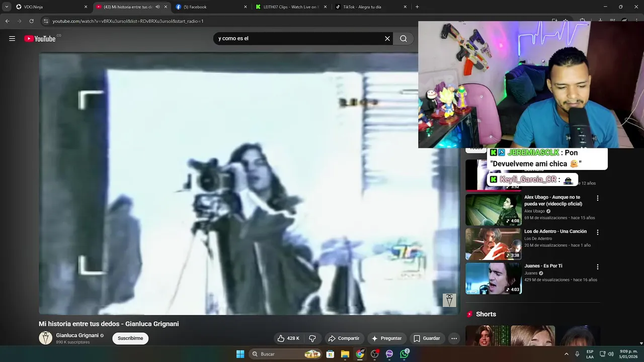
Task: Close the TikTok tab
Action: coord(405,7)
